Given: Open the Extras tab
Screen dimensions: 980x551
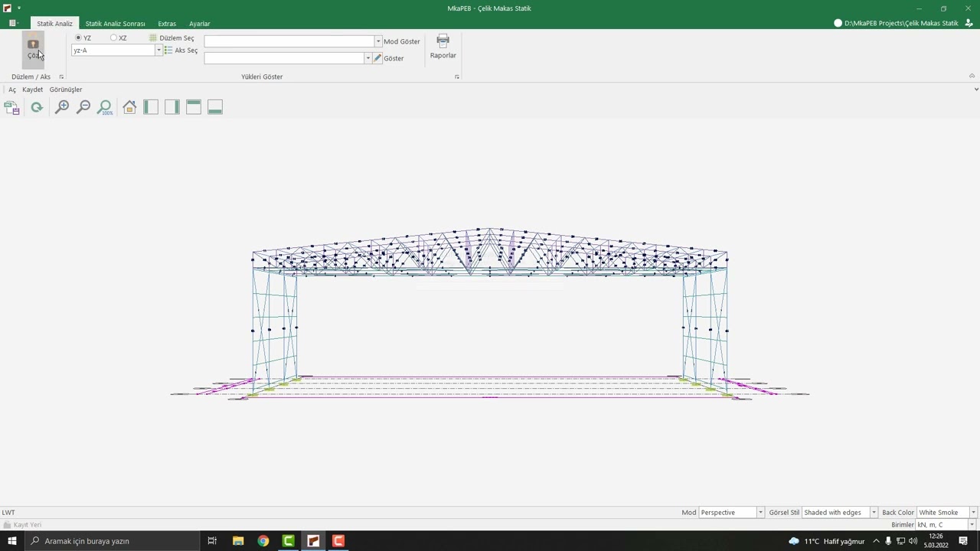Looking at the screenshot, I should (x=167, y=24).
